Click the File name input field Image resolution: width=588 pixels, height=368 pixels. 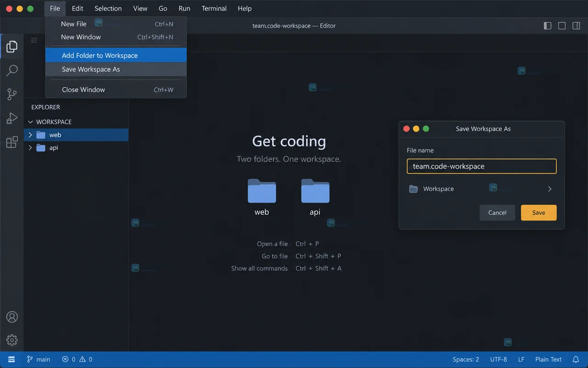click(481, 166)
